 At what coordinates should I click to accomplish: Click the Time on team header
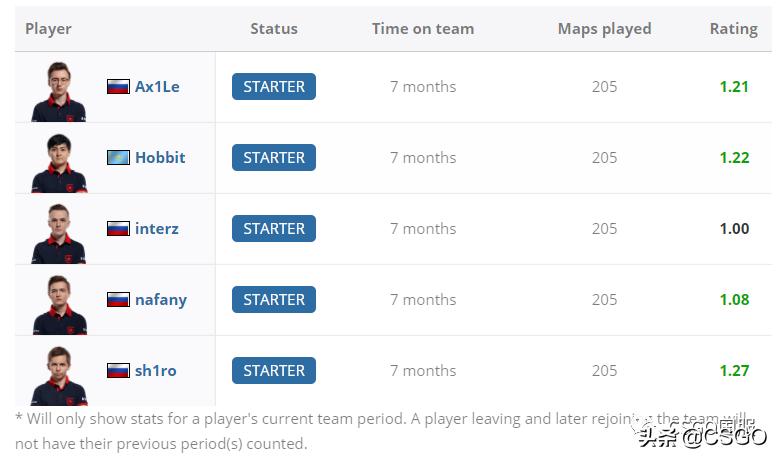(x=423, y=29)
